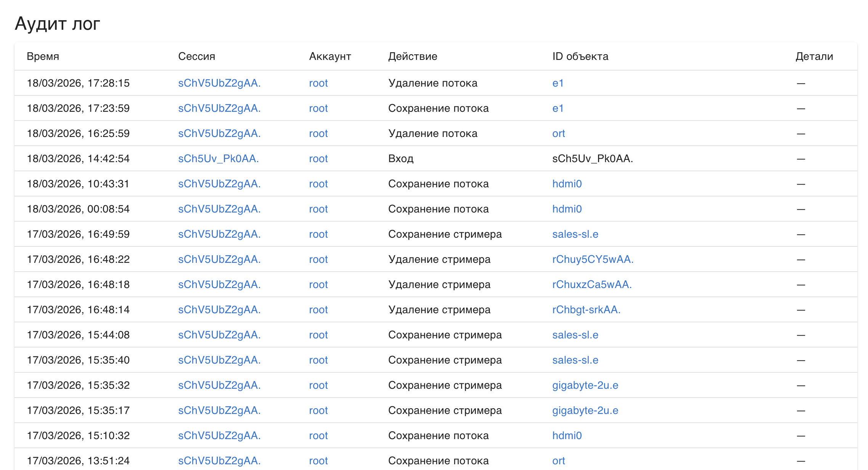Click the ID объекта column header
The height and width of the screenshot is (470, 868).
tap(580, 56)
